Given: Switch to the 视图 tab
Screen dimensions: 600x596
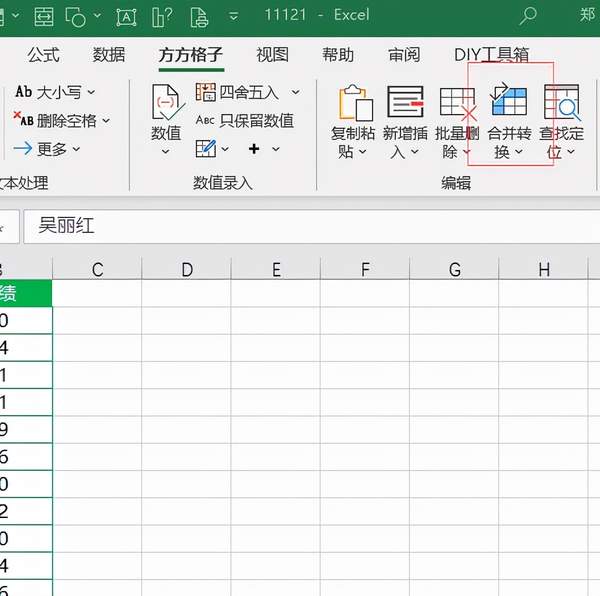Looking at the screenshot, I should (x=272, y=54).
